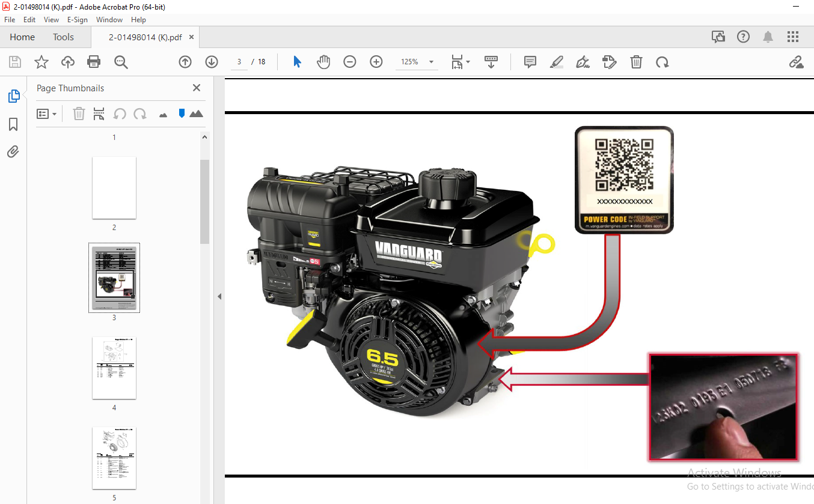Open the Attachments paperclip panel
This screenshot has height=504, width=814.
click(13, 151)
